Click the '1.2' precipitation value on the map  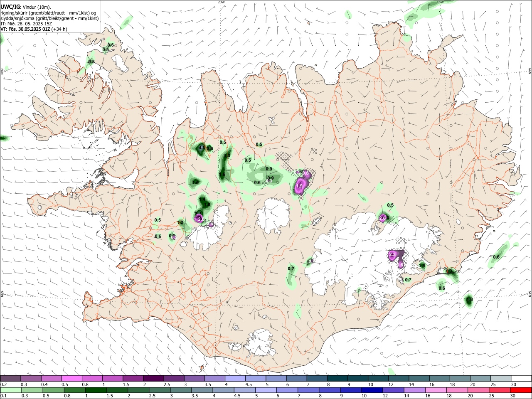(x=180, y=222)
